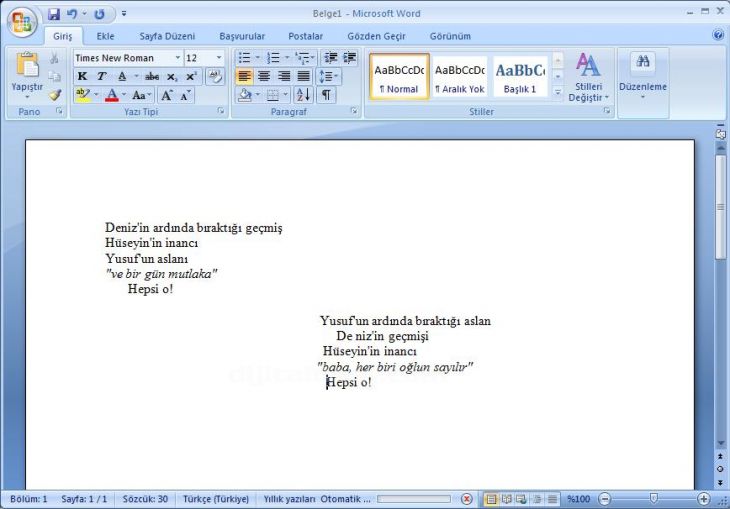730x509 pixels.
Task: Copy selection with copy icon
Action: click(54, 76)
